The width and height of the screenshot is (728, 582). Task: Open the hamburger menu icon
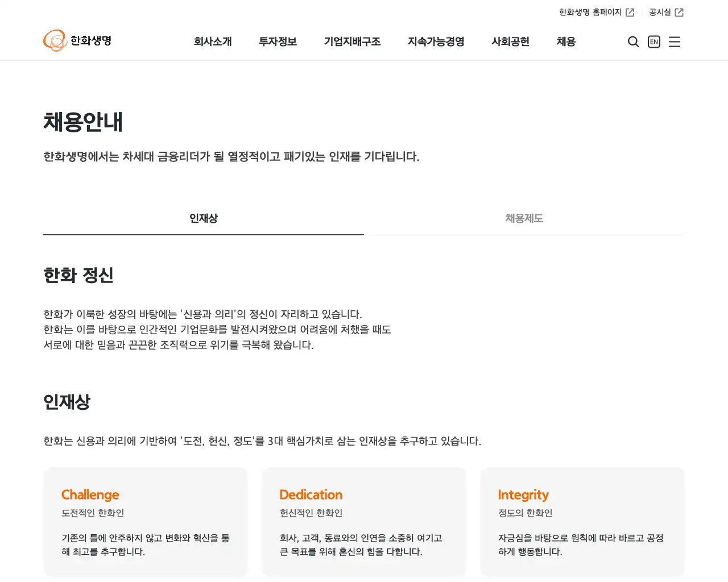(675, 41)
